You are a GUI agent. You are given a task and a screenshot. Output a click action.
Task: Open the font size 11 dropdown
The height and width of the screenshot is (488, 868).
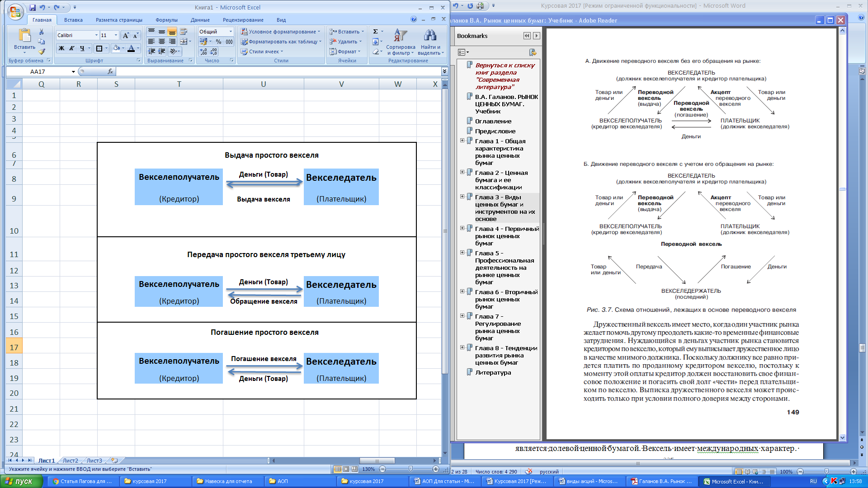click(116, 35)
